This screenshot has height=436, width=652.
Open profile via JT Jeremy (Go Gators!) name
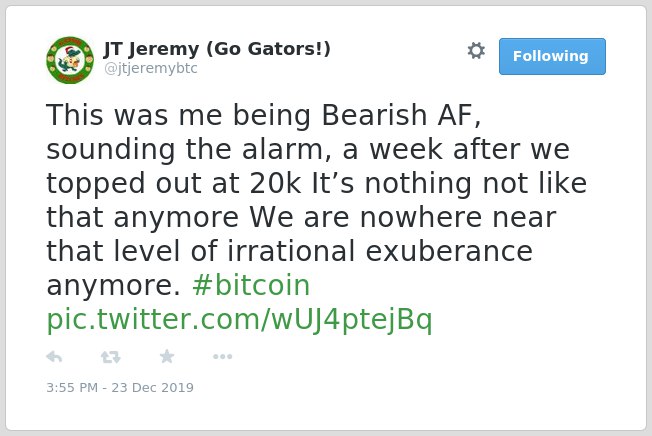click(x=217, y=49)
